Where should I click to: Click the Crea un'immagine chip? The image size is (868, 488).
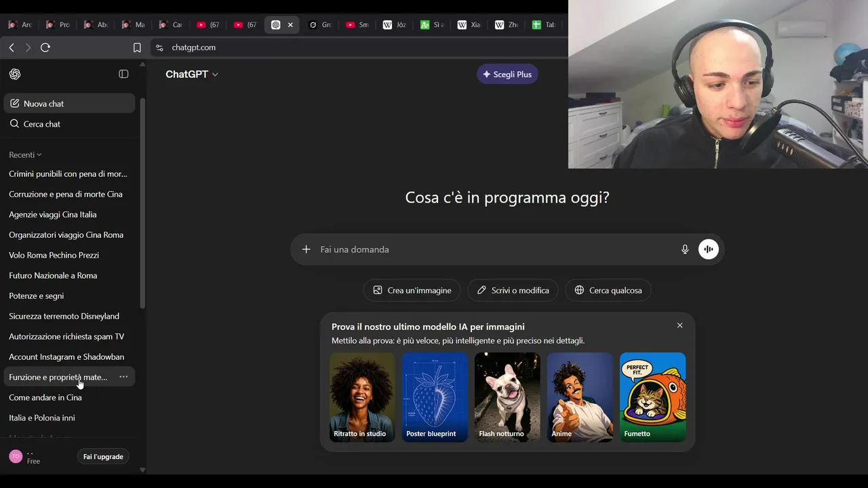pyautogui.click(x=412, y=290)
